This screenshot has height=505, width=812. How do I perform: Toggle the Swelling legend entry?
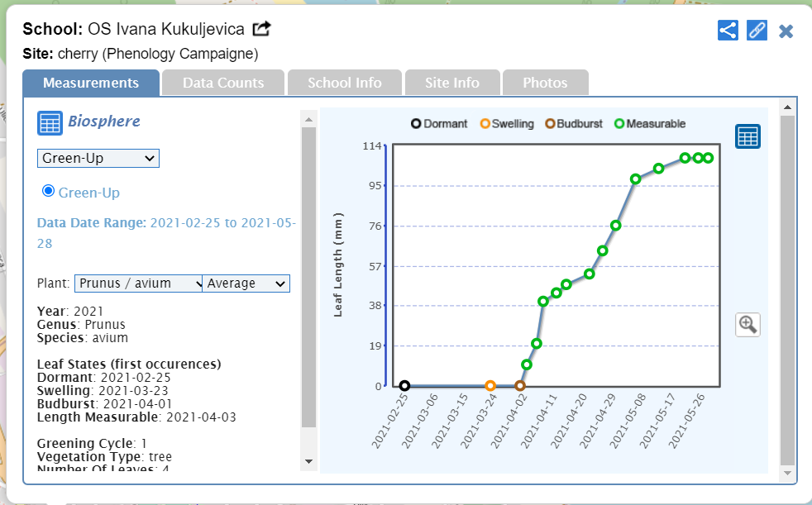tap(506, 124)
